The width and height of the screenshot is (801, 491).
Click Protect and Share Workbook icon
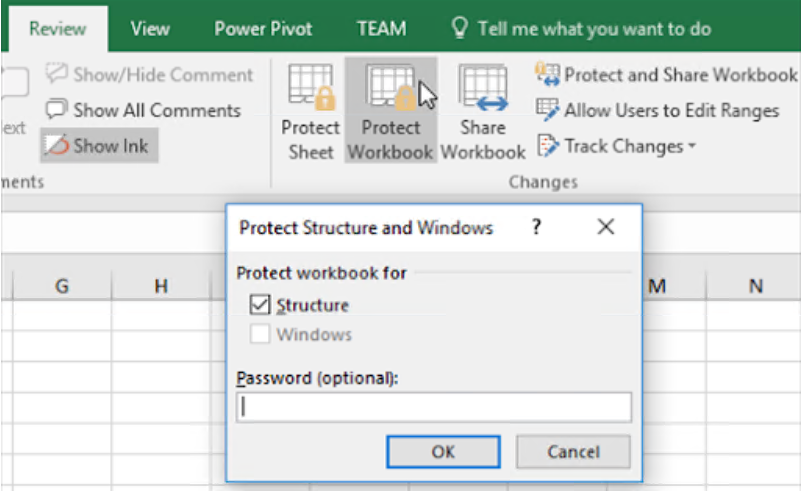(548, 75)
